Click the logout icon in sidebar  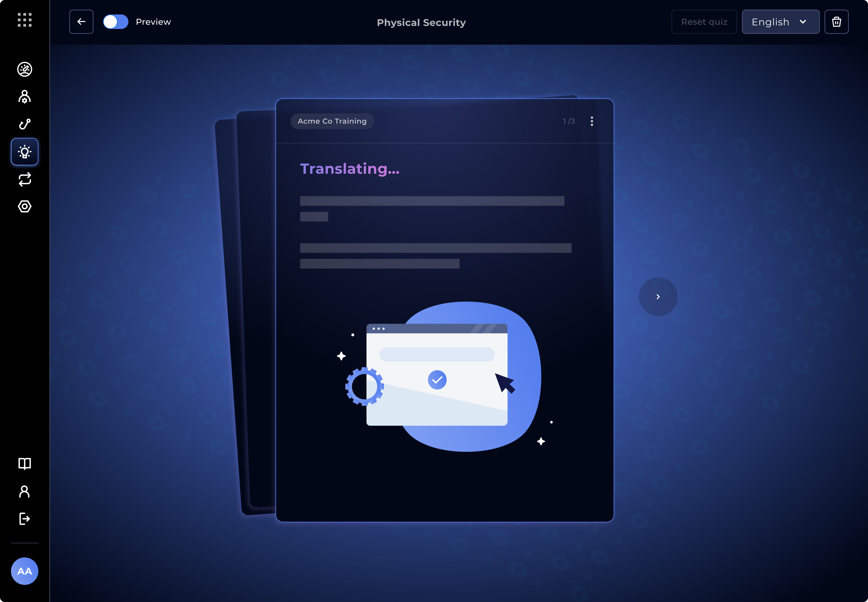click(x=24, y=519)
